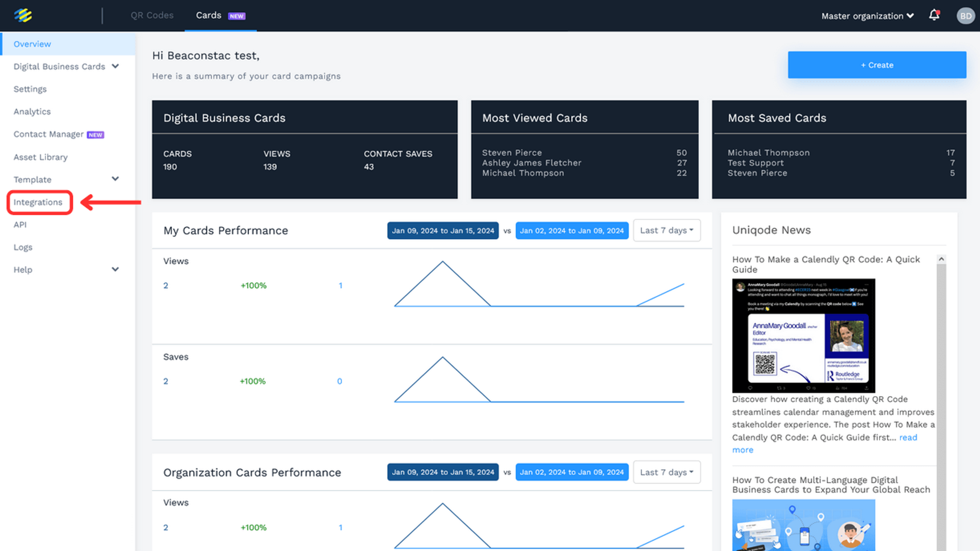Image resolution: width=980 pixels, height=551 pixels.
Task: Click the Uniqode logo icon
Action: tap(23, 16)
